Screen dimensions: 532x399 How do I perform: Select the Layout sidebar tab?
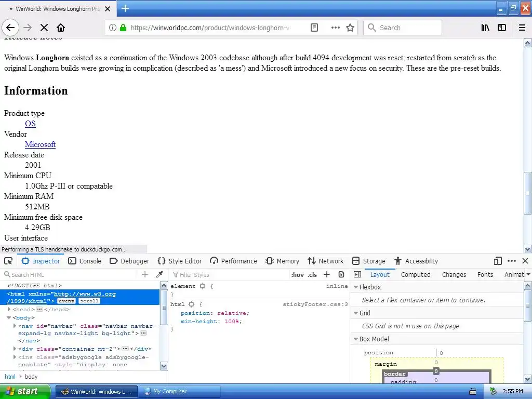pos(380,274)
